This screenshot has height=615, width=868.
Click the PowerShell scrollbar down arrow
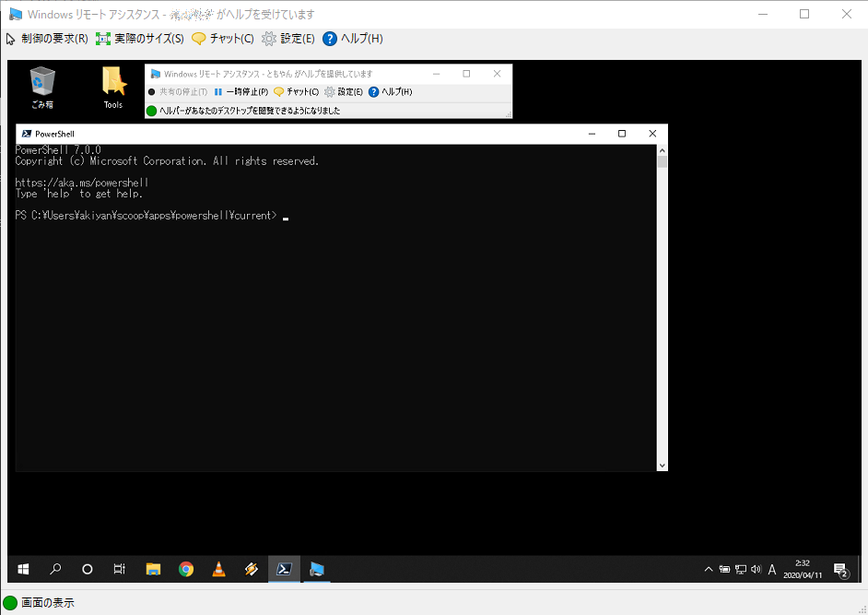[663, 466]
